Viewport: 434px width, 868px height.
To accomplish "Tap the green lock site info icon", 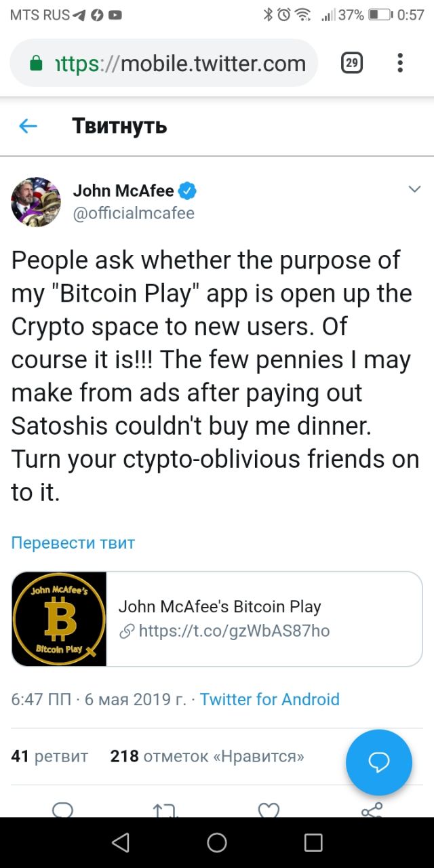I will (x=37, y=64).
